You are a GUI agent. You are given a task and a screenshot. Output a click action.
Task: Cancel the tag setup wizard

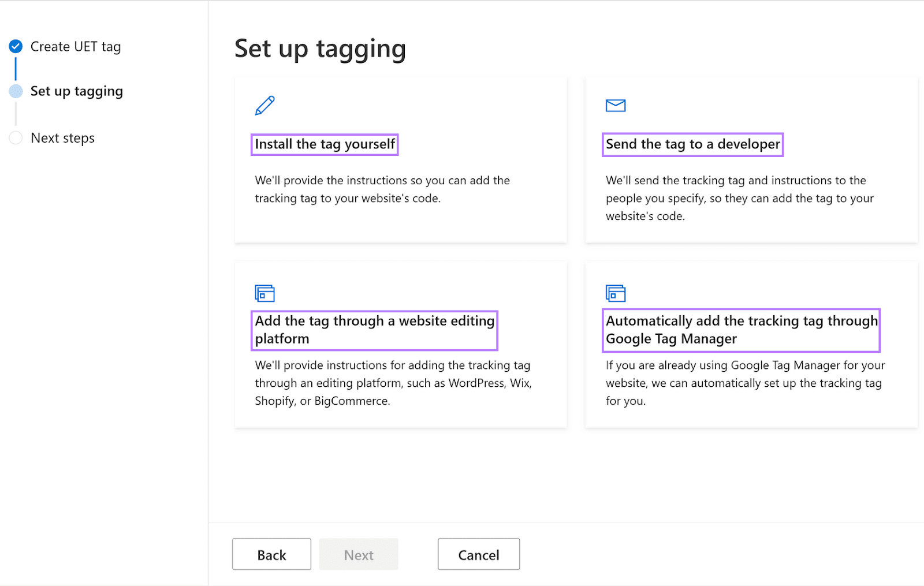pyautogui.click(x=478, y=554)
